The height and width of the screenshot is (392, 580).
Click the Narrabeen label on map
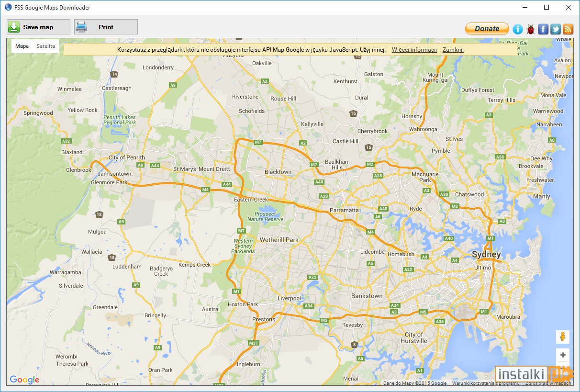549,124
